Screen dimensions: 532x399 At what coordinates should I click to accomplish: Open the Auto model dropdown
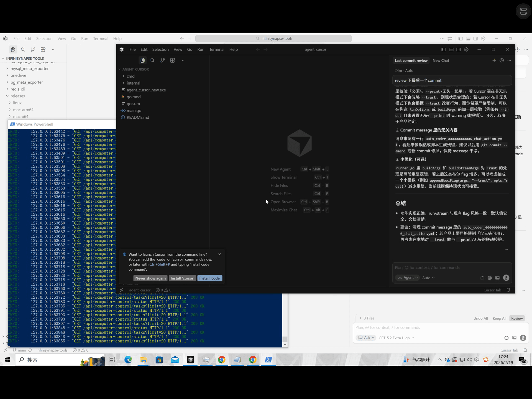[x=428, y=278]
